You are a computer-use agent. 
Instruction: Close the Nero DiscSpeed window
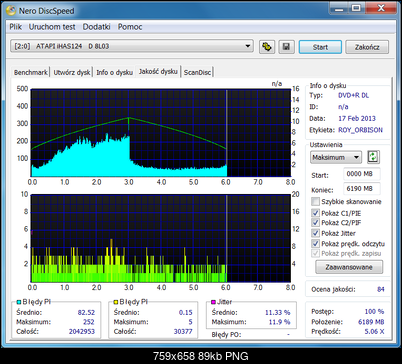coord(381,8)
